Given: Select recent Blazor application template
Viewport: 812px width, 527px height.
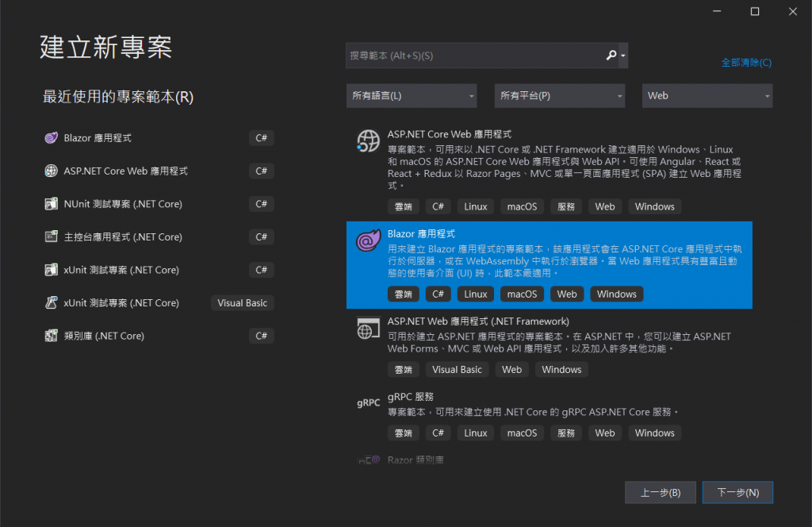Looking at the screenshot, I should point(159,138).
